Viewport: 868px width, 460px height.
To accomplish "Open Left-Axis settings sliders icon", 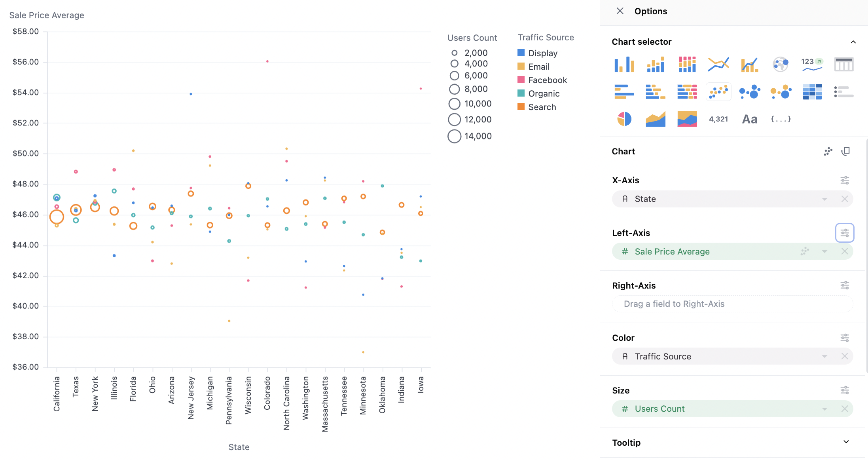I will pos(845,233).
